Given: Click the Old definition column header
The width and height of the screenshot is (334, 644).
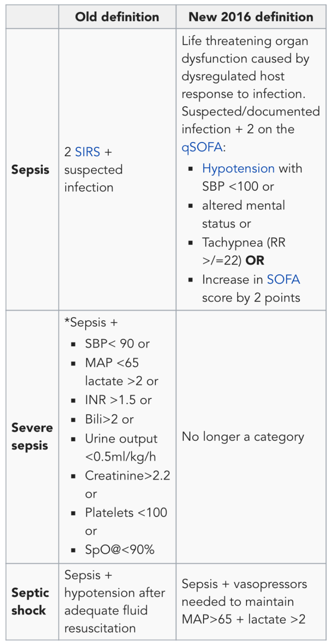Looking at the screenshot, I should (117, 17).
